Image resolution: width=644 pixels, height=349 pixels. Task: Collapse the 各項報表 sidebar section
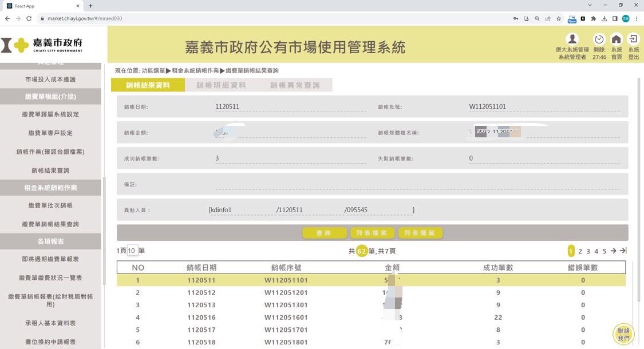50,241
